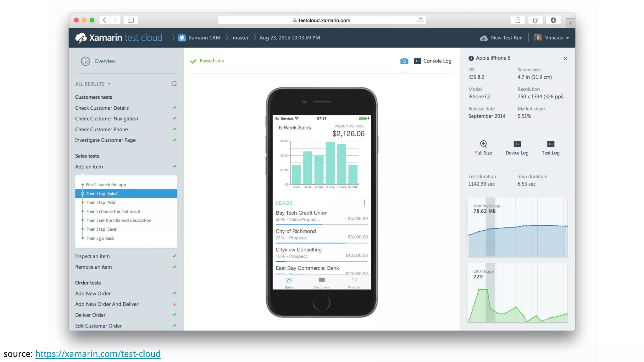This screenshot has width=644, height=362.
Task: Click the green Safari zoom window button
Action: [x=92, y=20]
